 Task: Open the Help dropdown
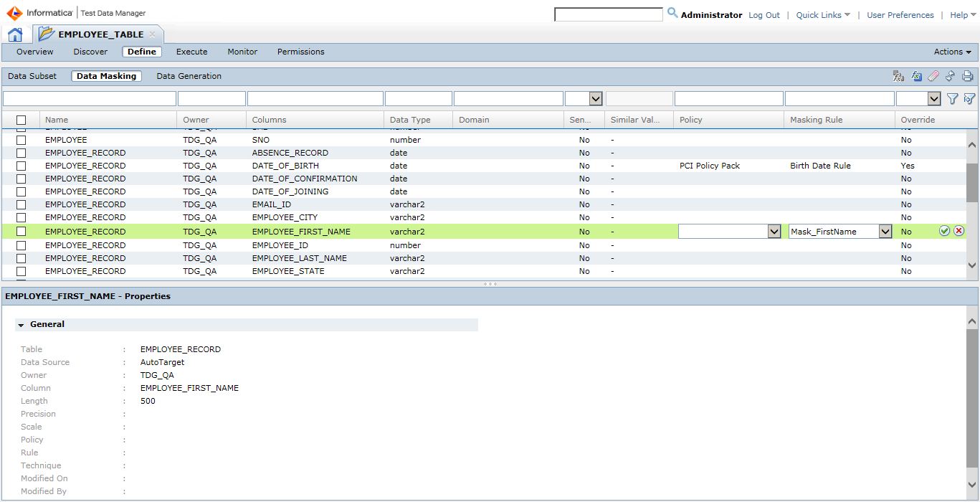(x=963, y=15)
